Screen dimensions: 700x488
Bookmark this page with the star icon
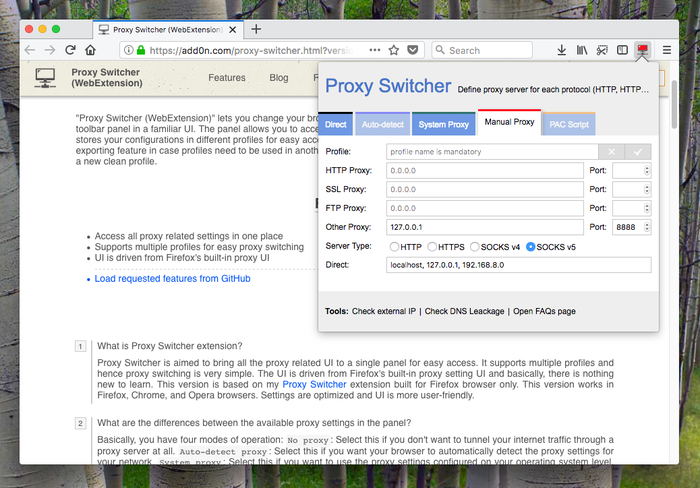[393, 50]
